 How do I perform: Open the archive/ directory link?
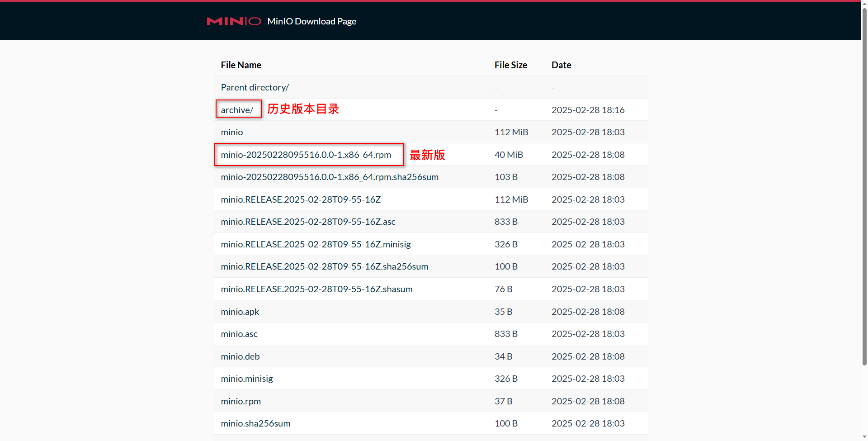tap(237, 110)
